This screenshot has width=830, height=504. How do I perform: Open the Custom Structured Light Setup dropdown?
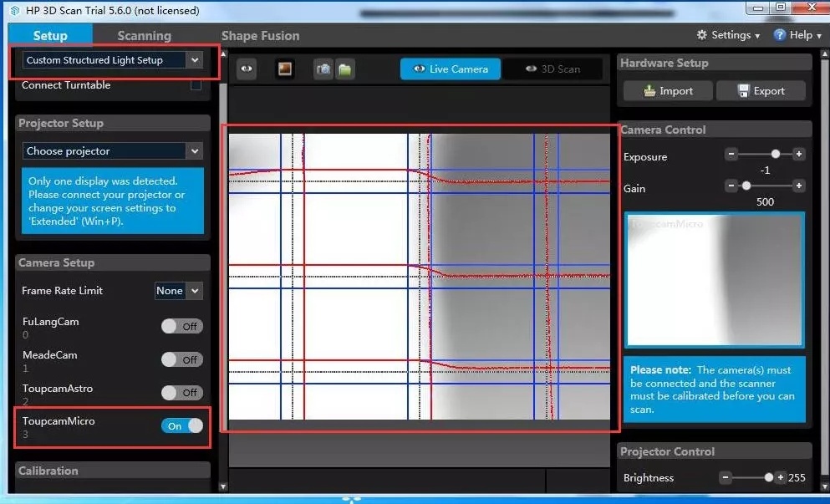coord(112,60)
